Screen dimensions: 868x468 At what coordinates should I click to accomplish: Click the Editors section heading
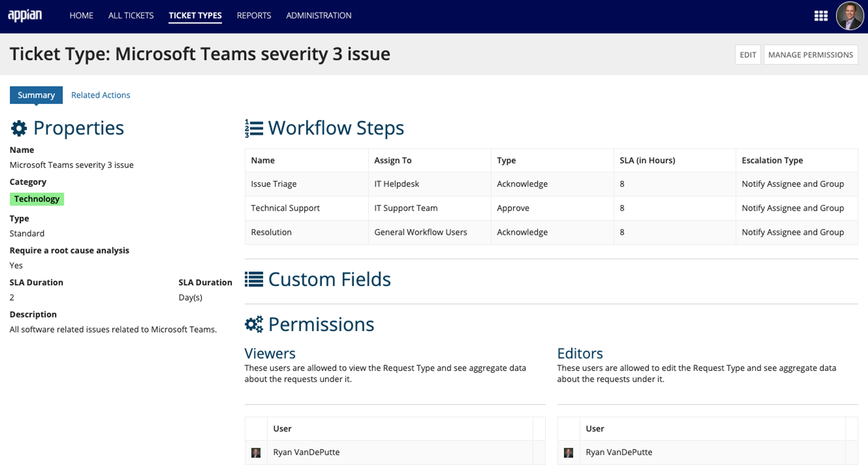[x=580, y=353]
